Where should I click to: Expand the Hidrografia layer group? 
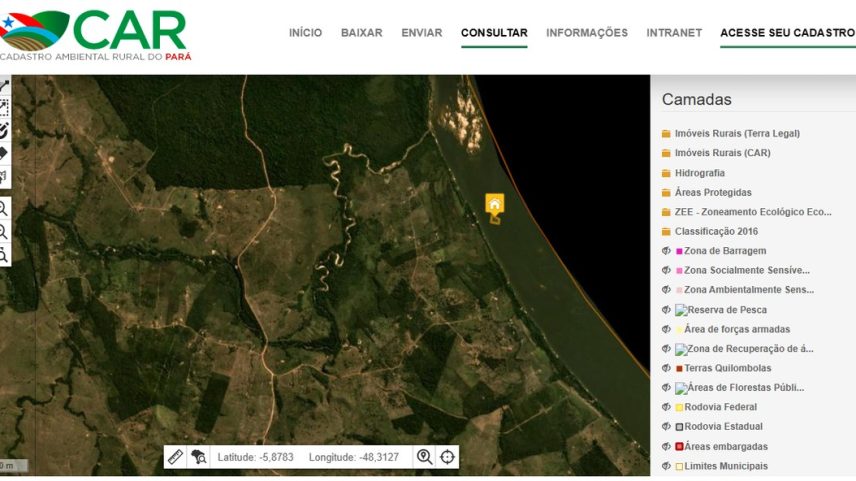700,173
